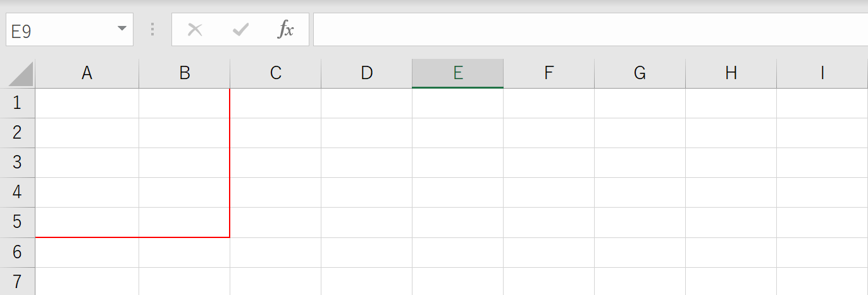Click the formula bar resize dots handle
868x295 pixels.
pos(152,30)
